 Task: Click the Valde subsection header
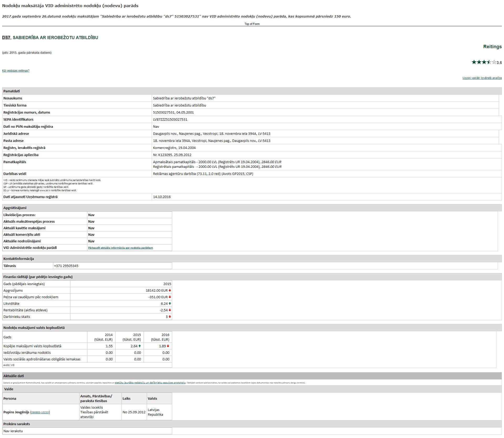pos(9,389)
